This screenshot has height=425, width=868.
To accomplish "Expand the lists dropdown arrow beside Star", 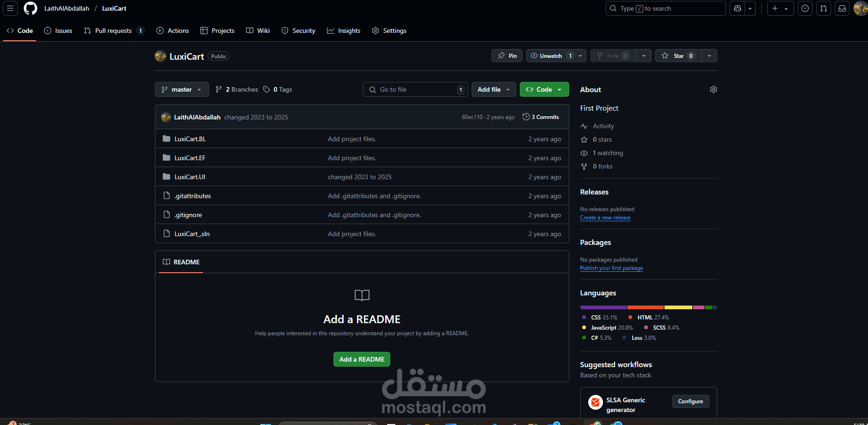I will click(709, 56).
